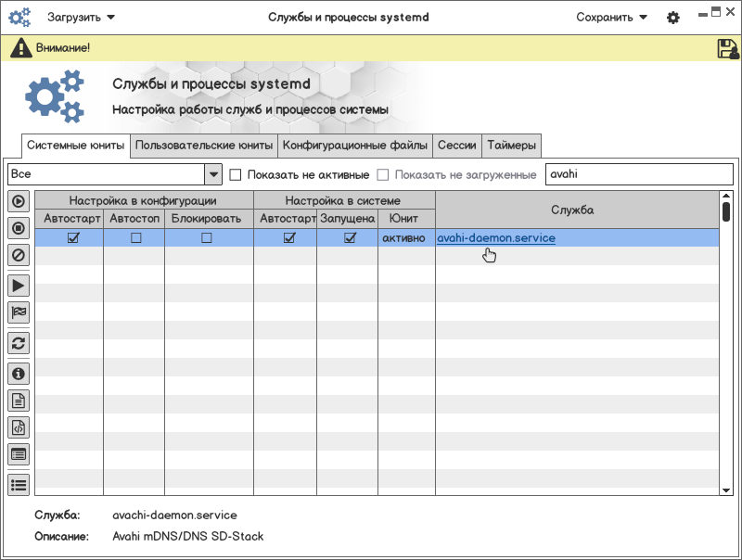Viewport: 742px width, 560px height.
Task: Open settings with the gear icon
Action: [x=673, y=18]
